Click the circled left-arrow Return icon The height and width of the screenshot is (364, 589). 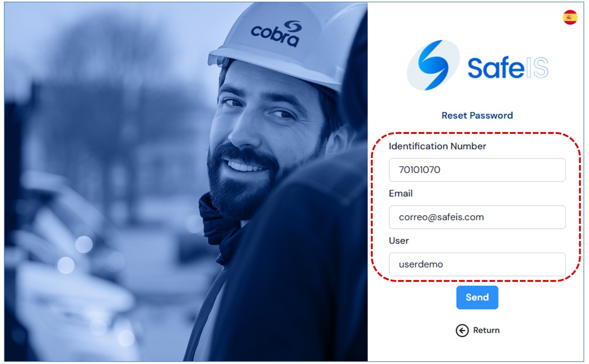coord(462,330)
